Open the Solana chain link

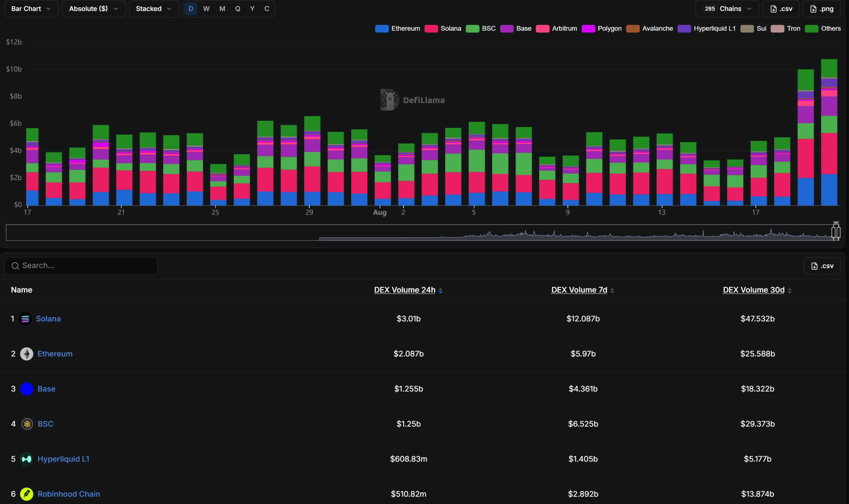[x=48, y=319]
